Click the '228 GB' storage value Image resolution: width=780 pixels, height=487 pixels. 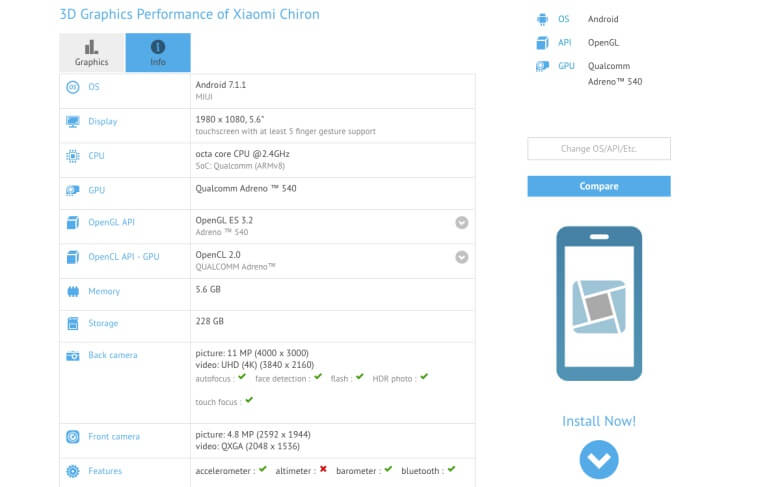[209, 321]
